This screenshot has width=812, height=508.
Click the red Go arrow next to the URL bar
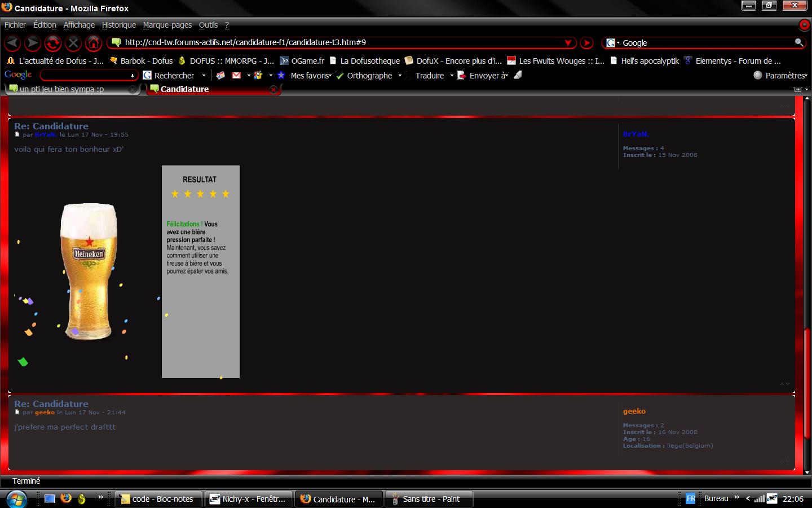pos(587,43)
